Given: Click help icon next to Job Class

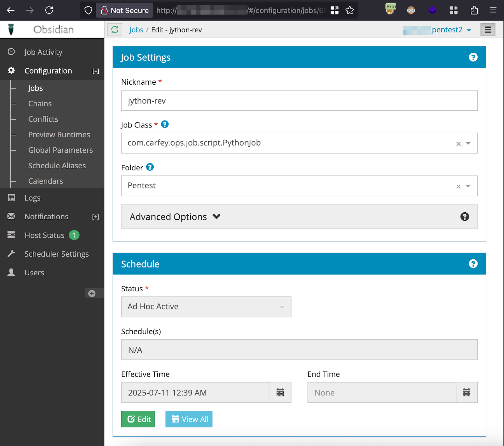Looking at the screenshot, I should [165, 124].
